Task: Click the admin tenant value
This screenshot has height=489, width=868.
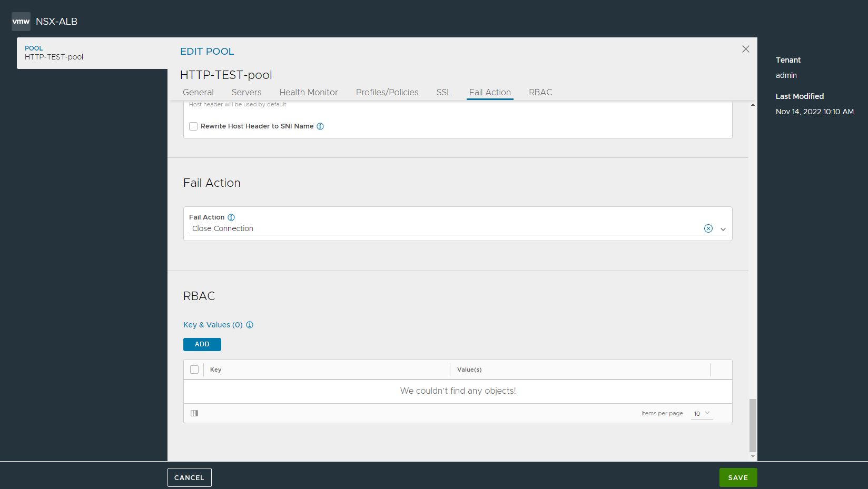Action: 786,75
